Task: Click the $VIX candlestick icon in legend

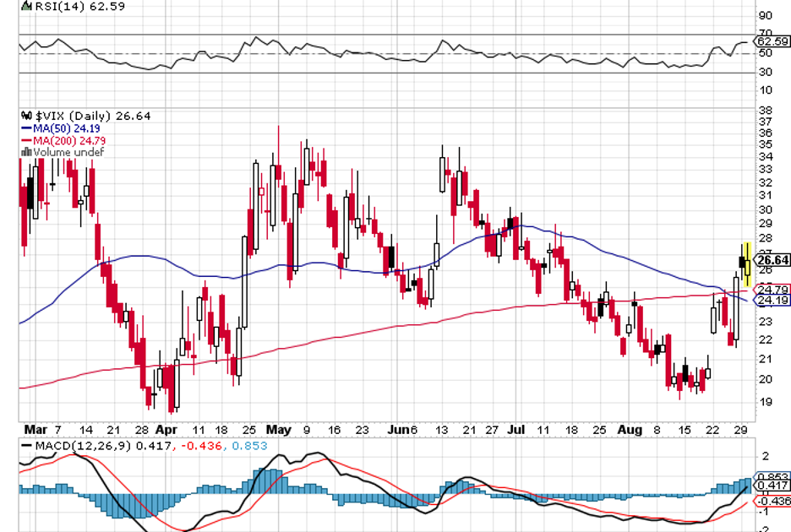Action: coord(26,116)
